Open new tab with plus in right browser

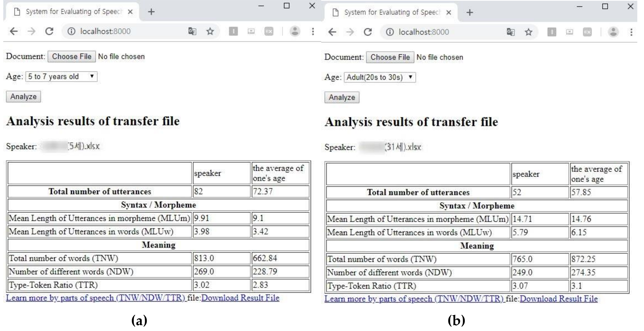click(x=470, y=12)
